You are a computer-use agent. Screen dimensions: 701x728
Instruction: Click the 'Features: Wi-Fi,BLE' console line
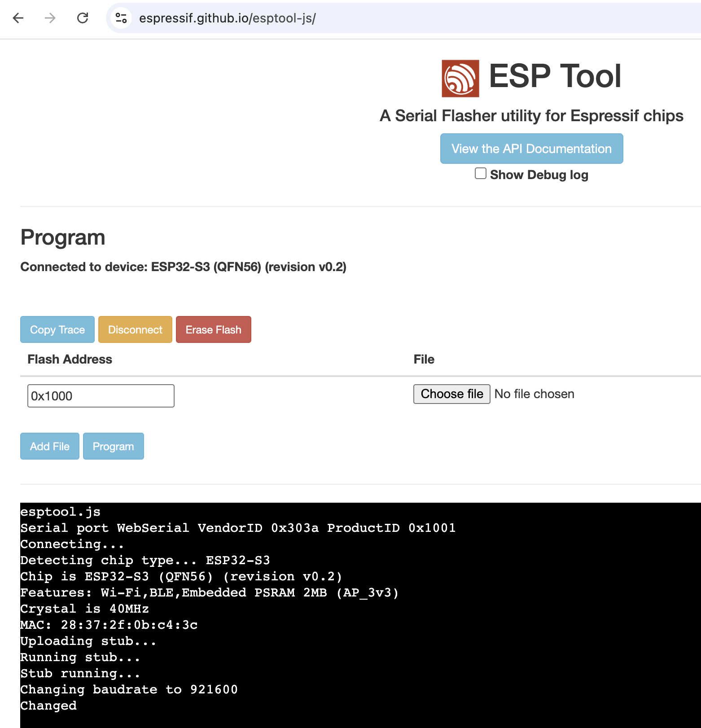click(x=210, y=592)
